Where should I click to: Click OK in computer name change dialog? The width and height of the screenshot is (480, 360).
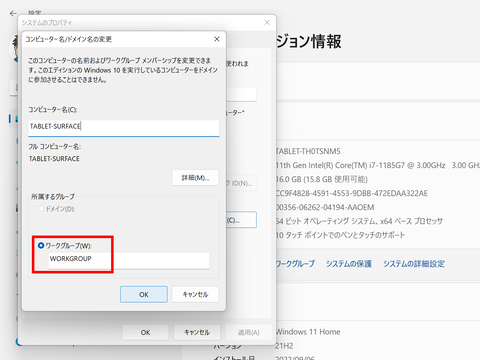144,294
